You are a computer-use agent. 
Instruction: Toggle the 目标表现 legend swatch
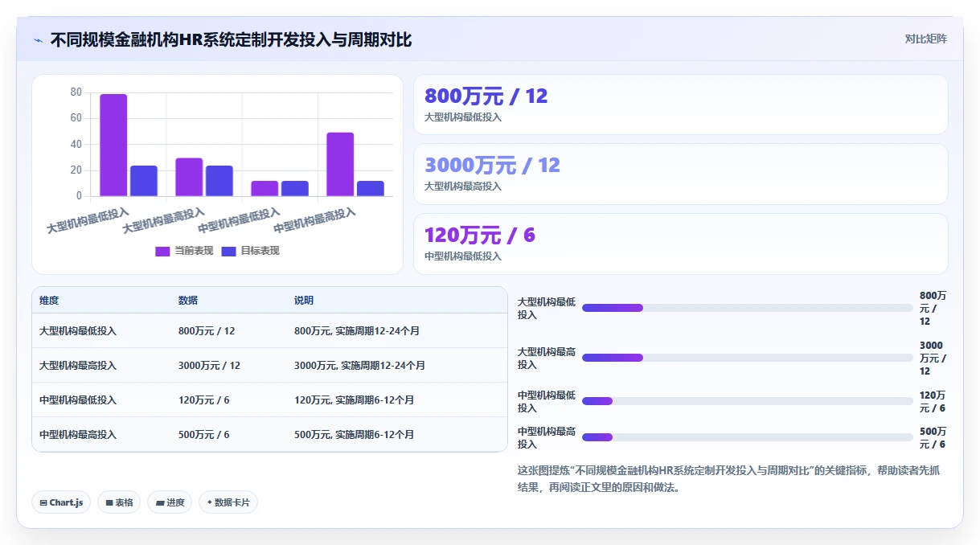tap(228, 251)
